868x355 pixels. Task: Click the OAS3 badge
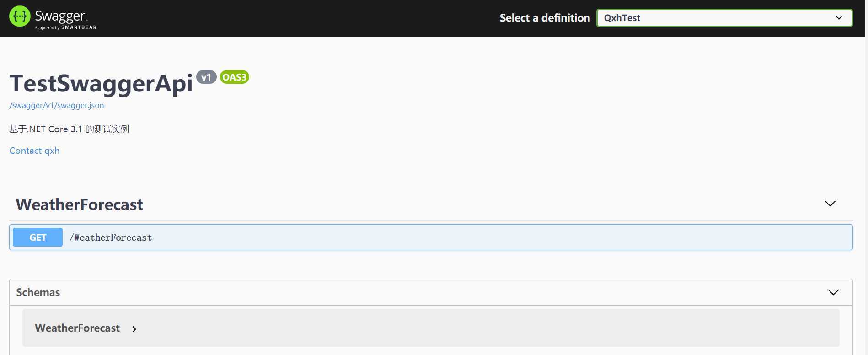click(x=235, y=77)
